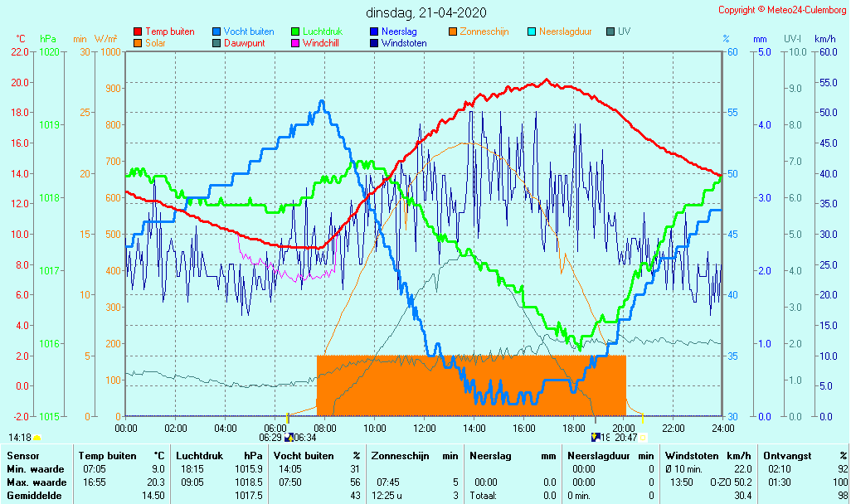Image resolution: width=851 pixels, height=504 pixels.
Task: Click the green Luchtdruk legend square
Action: point(296,31)
